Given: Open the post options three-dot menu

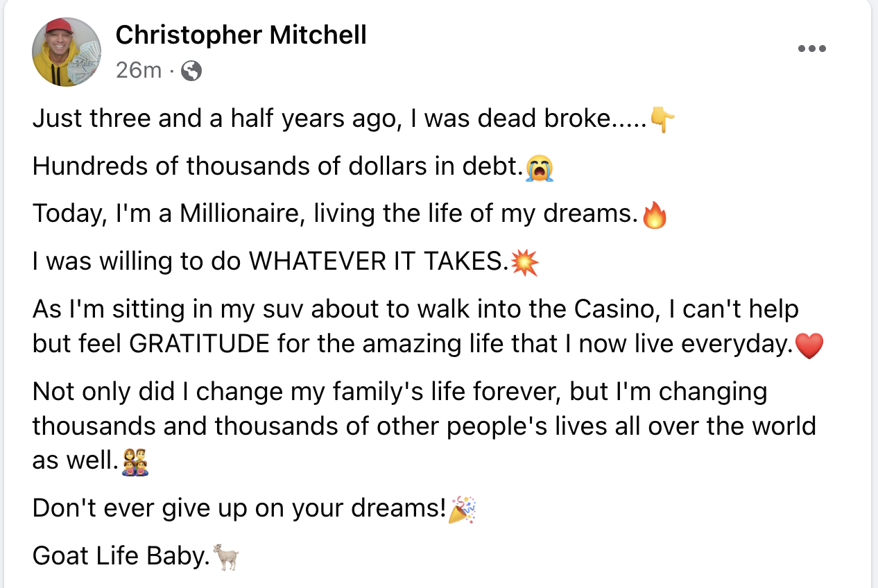Looking at the screenshot, I should pyautogui.click(x=811, y=49).
